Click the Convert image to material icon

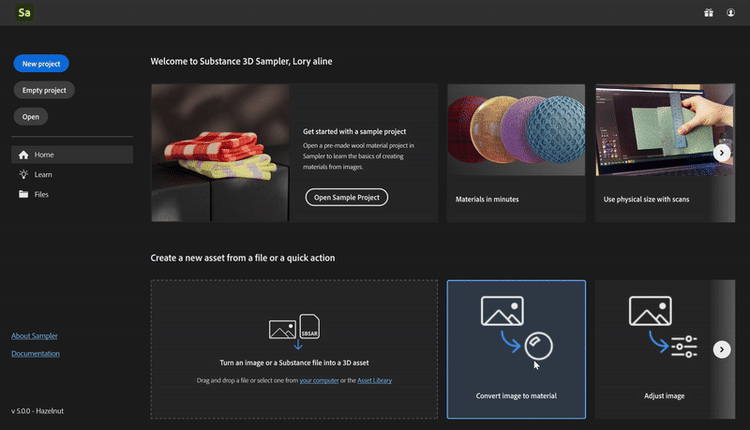[517, 328]
